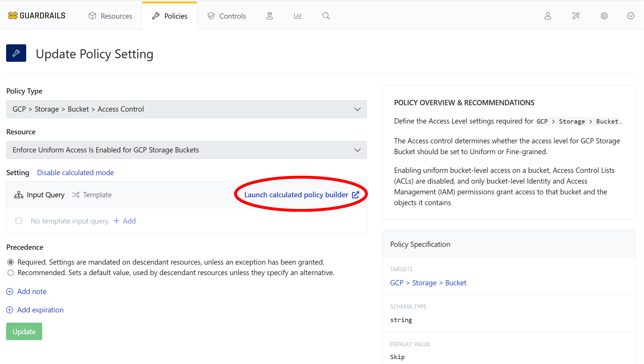Open the reports bar chart icon

(x=298, y=16)
